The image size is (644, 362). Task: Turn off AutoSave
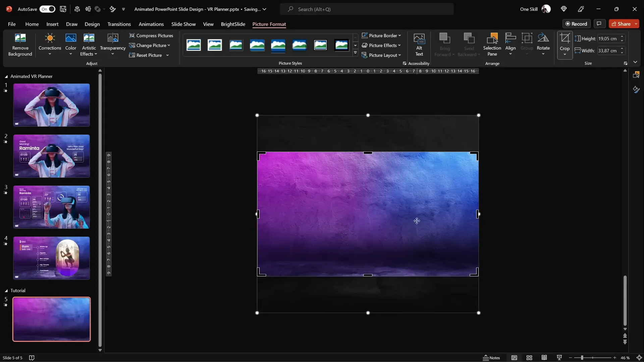[47, 9]
